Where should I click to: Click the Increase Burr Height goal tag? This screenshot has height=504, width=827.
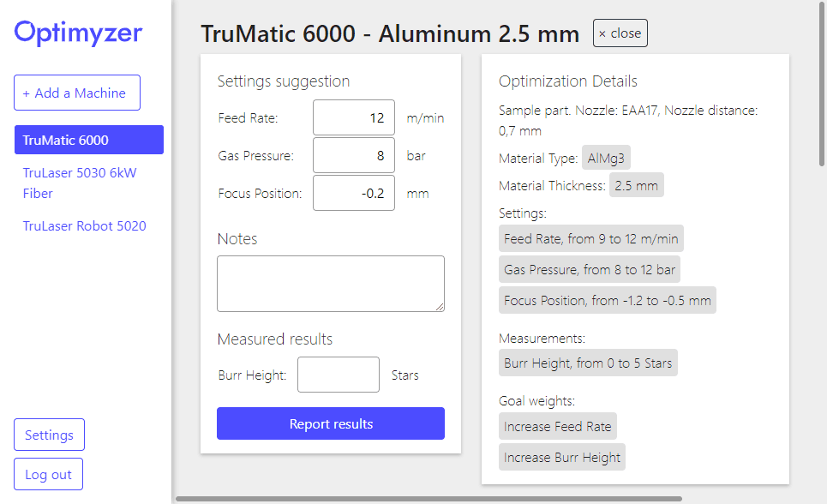click(x=562, y=457)
